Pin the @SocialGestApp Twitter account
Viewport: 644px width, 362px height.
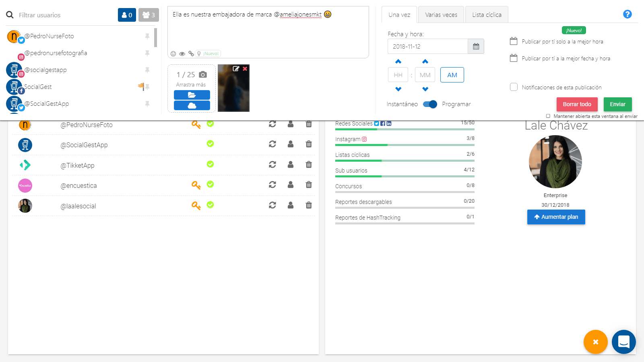[x=147, y=104]
